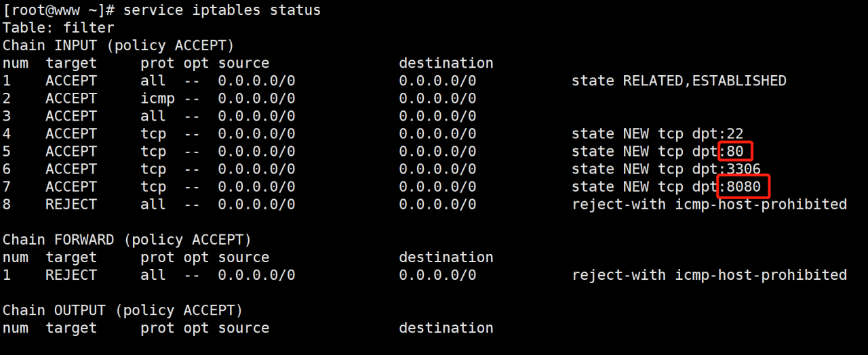Click the 'tcp' protocol in INPUT rule 7
The width and height of the screenshot is (868, 355).
[153, 186]
